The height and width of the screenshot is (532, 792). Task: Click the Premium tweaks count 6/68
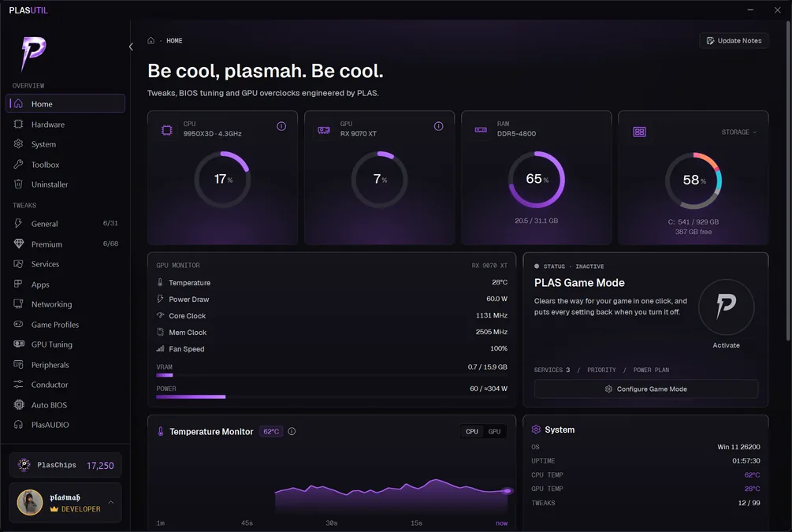pyautogui.click(x=110, y=243)
